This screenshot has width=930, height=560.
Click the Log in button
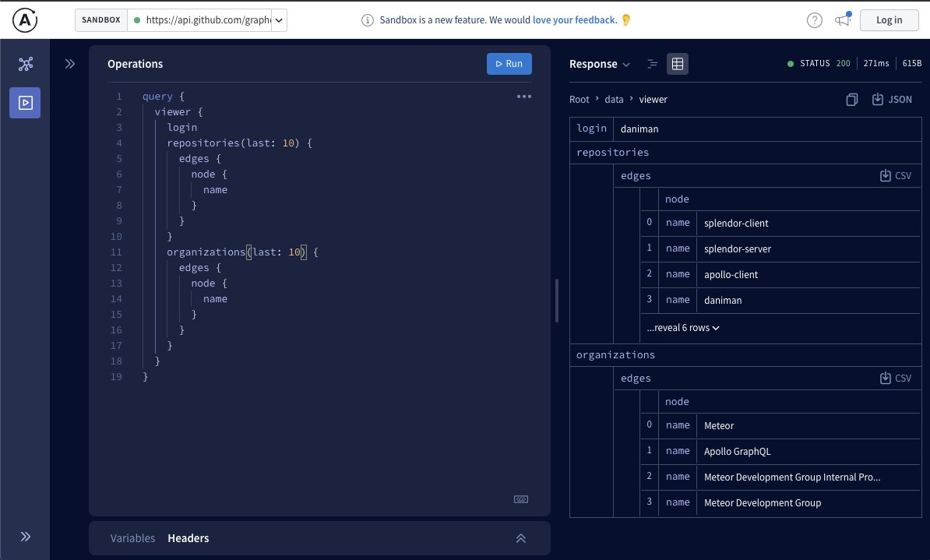coord(889,20)
